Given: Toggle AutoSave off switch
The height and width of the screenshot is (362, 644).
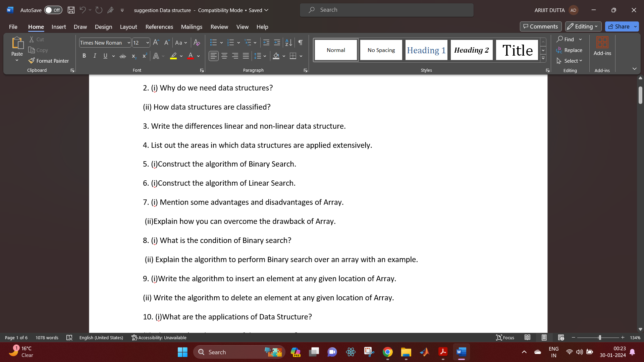Looking at the screenshot, I should tap(53, 10).
